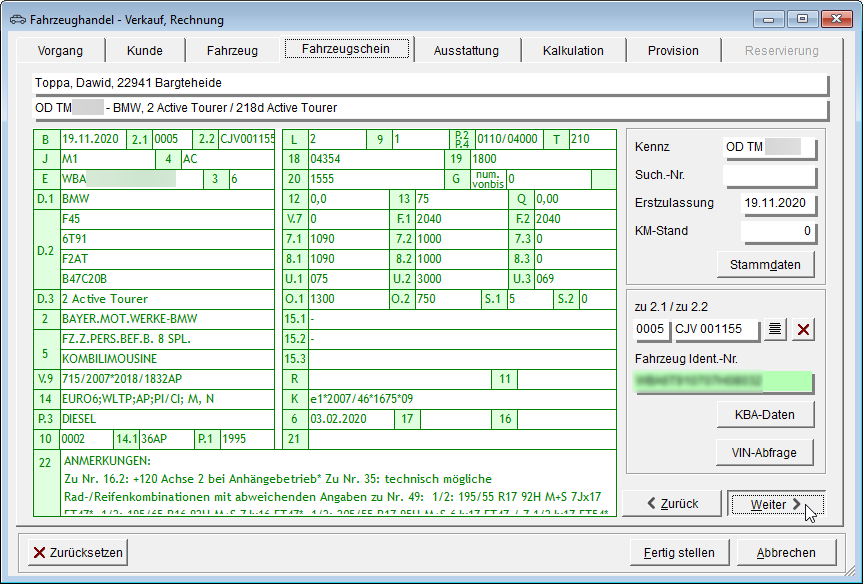Open the list icon next to CJV 001155
The height and width of the screenshot is (584, 863).
775,329
